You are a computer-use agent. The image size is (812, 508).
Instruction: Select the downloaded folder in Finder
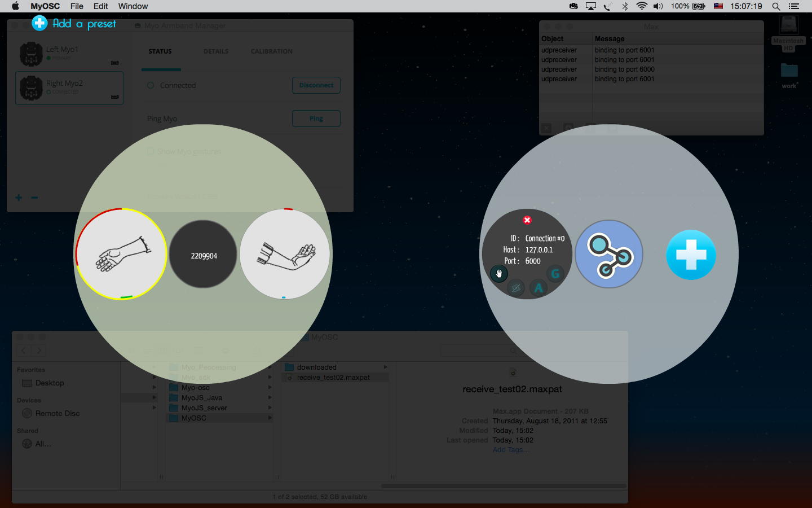[336, 367]
